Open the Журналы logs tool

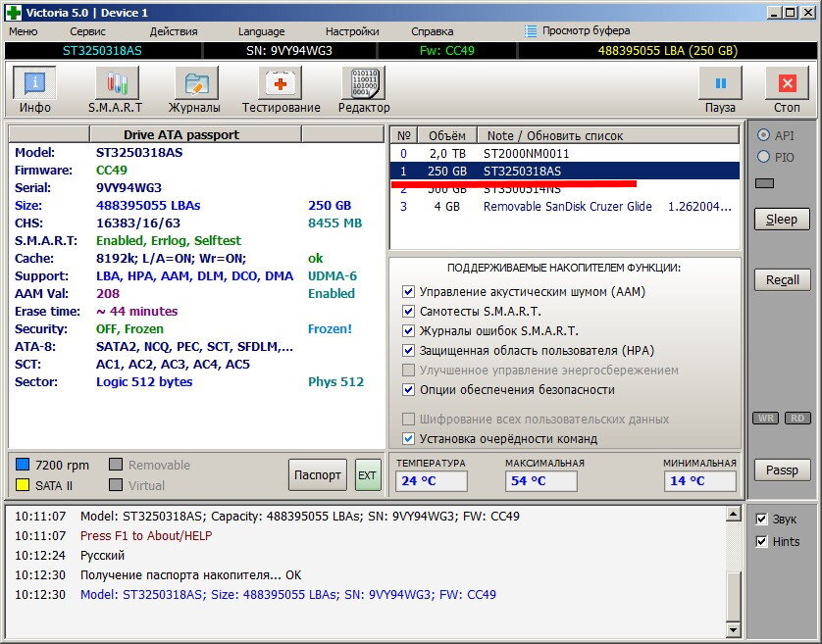point(196,83)
